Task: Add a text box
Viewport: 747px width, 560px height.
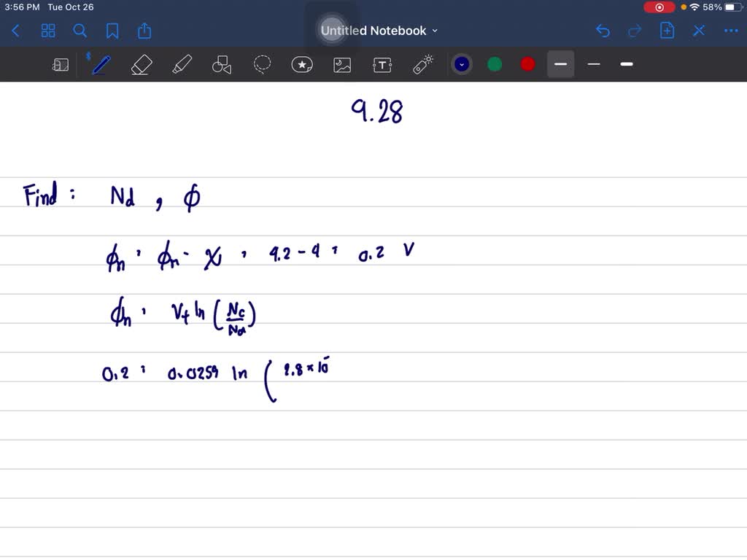Action: tap(382, 64)
